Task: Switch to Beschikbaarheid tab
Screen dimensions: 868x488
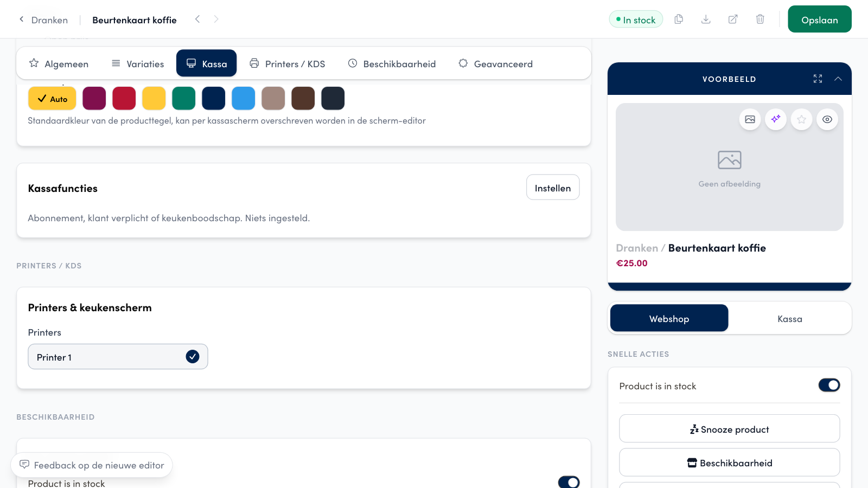Action: [392, 63]
